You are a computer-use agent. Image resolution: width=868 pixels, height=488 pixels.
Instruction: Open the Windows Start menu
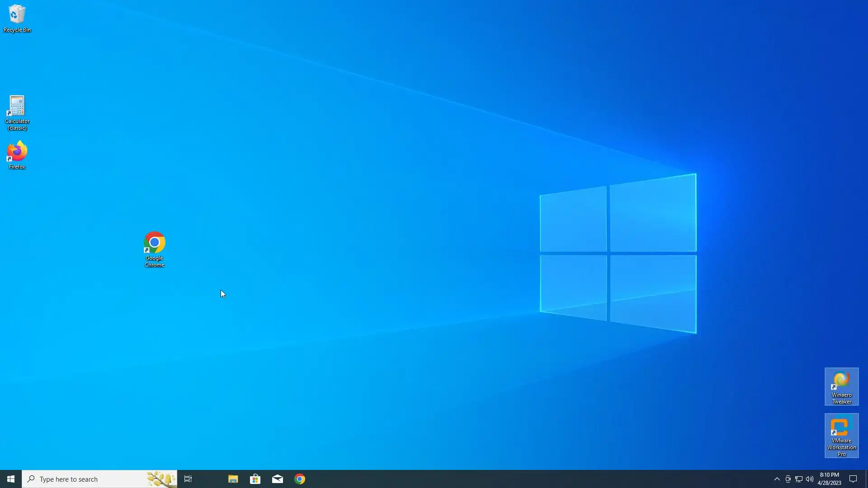(x=11, y=479)
